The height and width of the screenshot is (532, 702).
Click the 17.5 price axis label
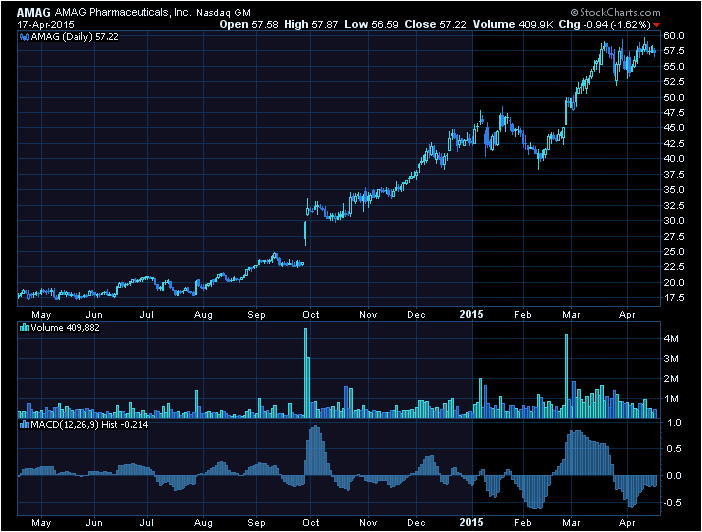673,298
